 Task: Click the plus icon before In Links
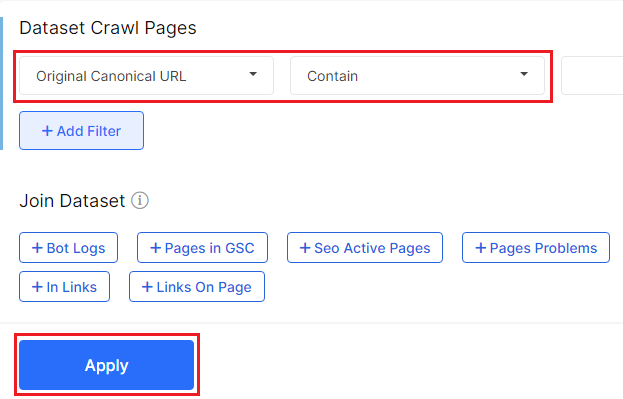[x=37, y=287]
